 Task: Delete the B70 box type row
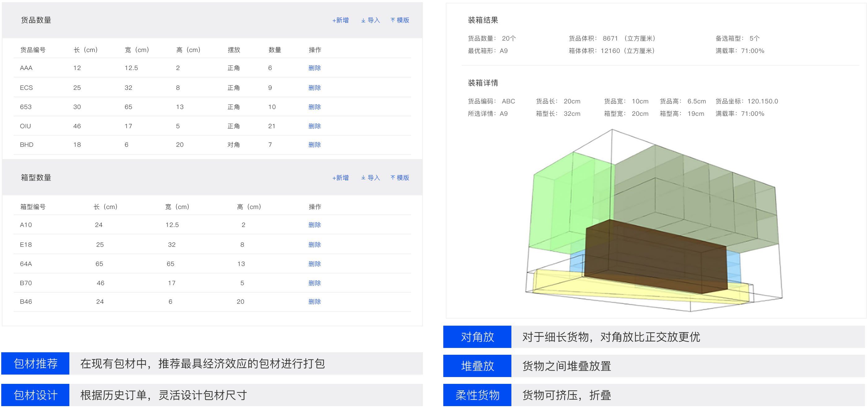315,283
